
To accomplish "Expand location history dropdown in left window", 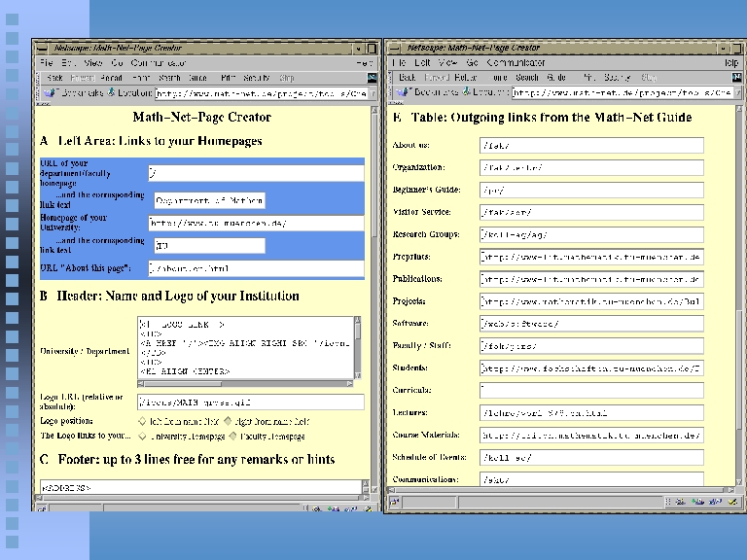I will (373, 93).
